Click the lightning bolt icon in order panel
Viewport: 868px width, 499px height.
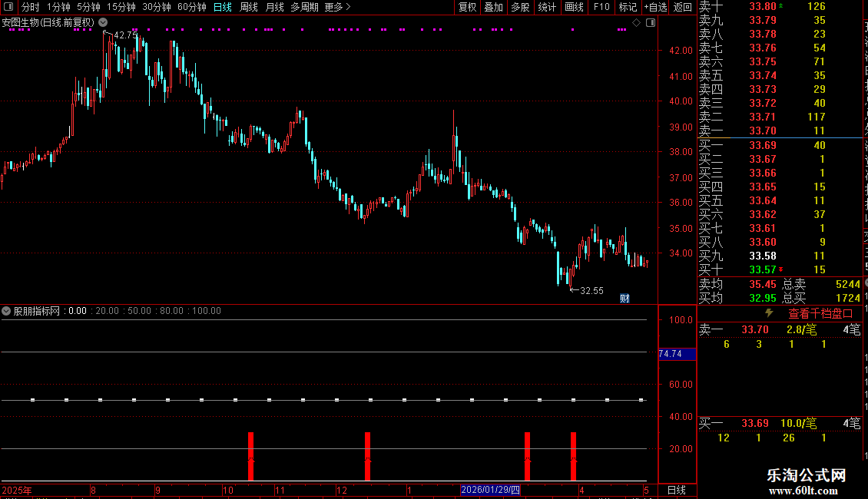(x=769, y=313)
